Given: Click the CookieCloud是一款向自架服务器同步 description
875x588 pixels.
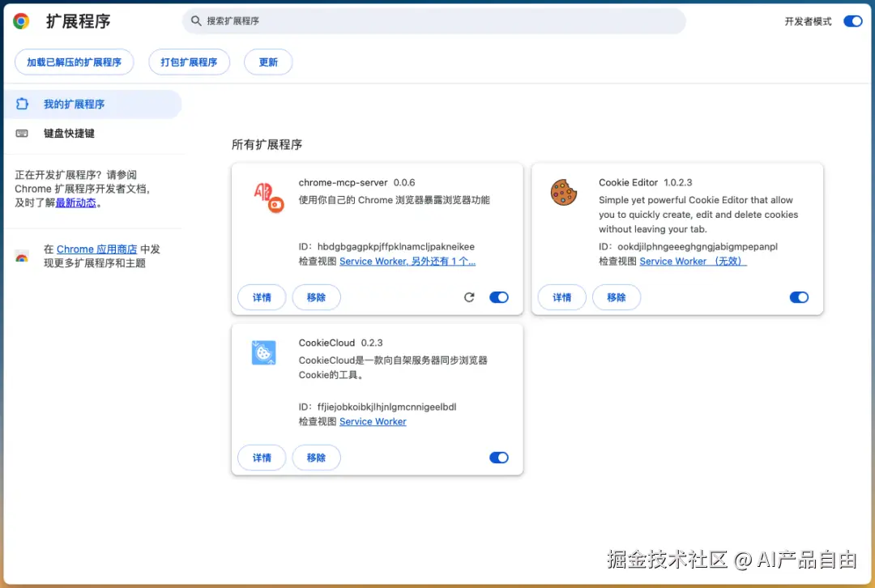Looking at the screenshot, I should pos(393,367).
